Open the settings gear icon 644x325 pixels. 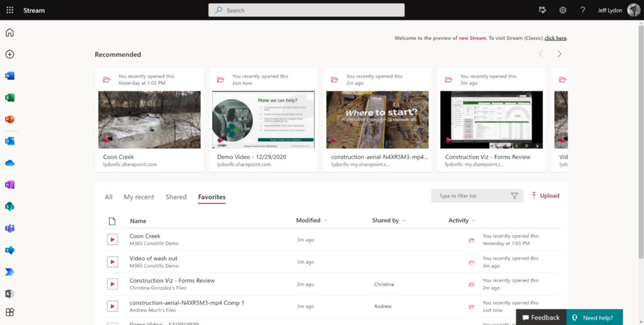click(x=563, y=10)
